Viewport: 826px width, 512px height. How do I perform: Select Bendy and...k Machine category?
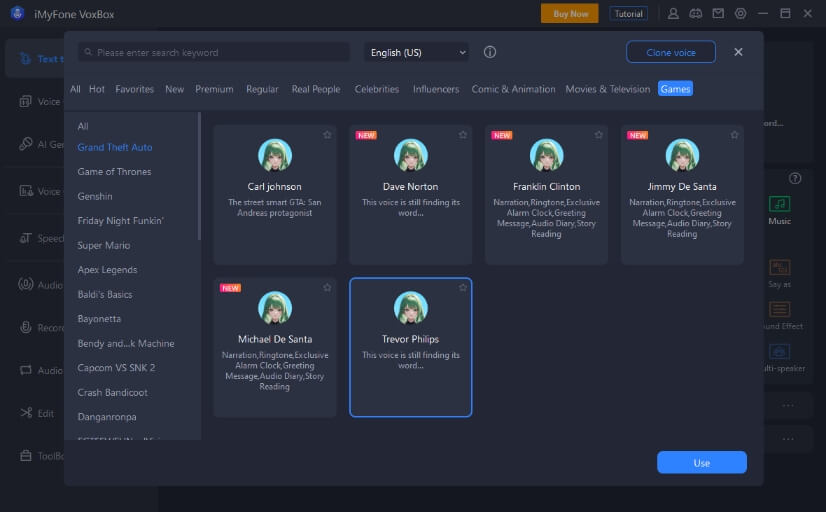click(126, 343)
